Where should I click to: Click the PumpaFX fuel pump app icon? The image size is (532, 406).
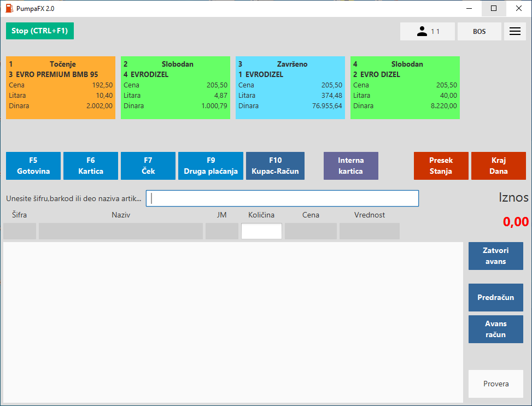click(x=9, y=8)
